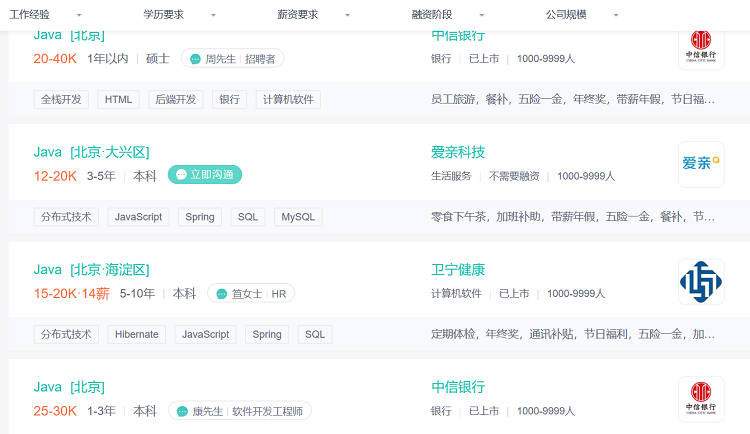The height and width of the screenshot is (434, 750).
Task: Open the Java [北京·大兴区] job posting
Action: tap(91, 152)
